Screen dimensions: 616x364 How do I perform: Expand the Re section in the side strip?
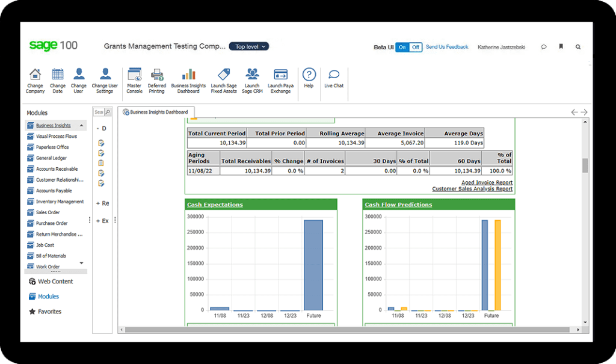(102, 203)
